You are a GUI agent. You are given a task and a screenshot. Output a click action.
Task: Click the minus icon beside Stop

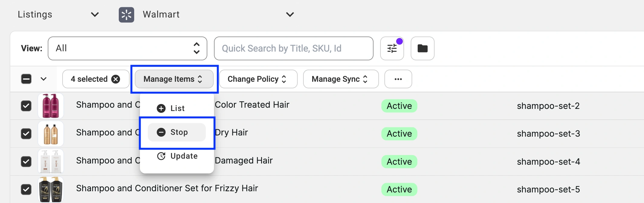pos(161,132)
